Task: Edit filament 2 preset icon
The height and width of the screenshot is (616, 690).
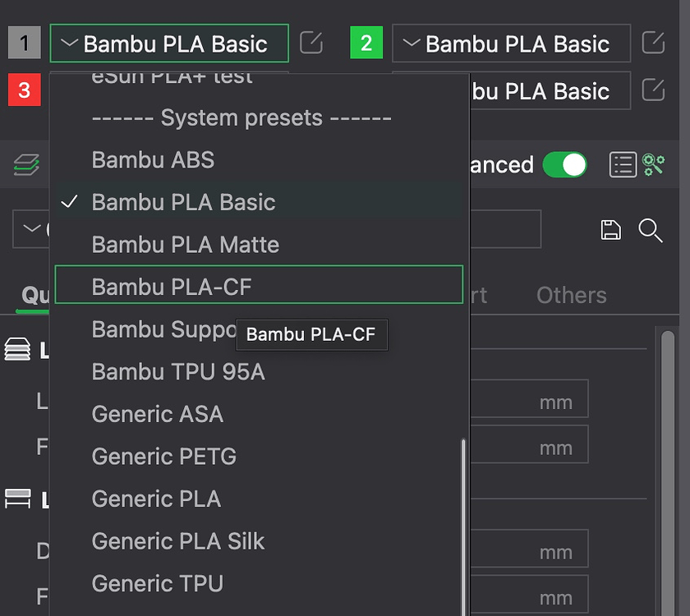Action: [x=653, y=43]
